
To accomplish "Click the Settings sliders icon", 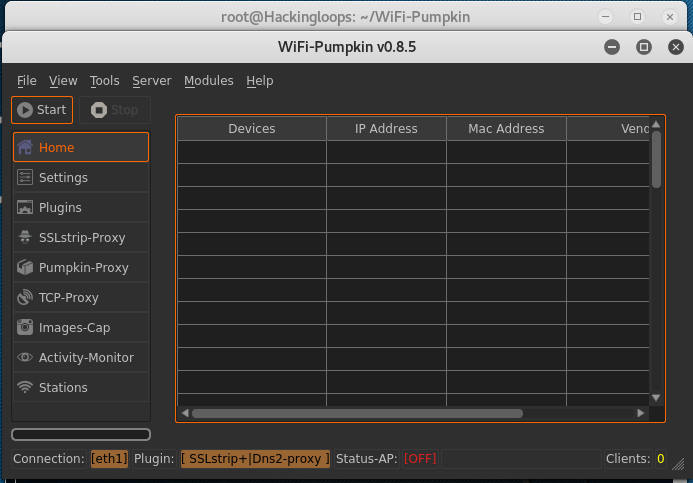I will click(x=25, y=177).
